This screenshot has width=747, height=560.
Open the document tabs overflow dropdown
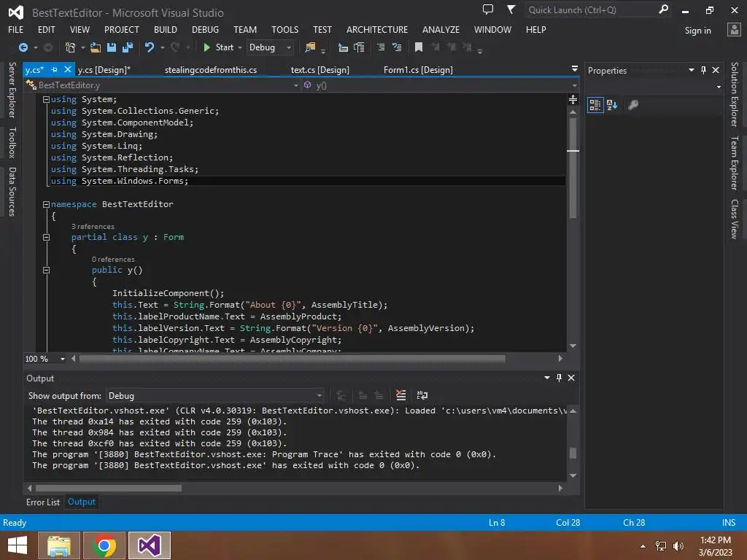point(575,69)
